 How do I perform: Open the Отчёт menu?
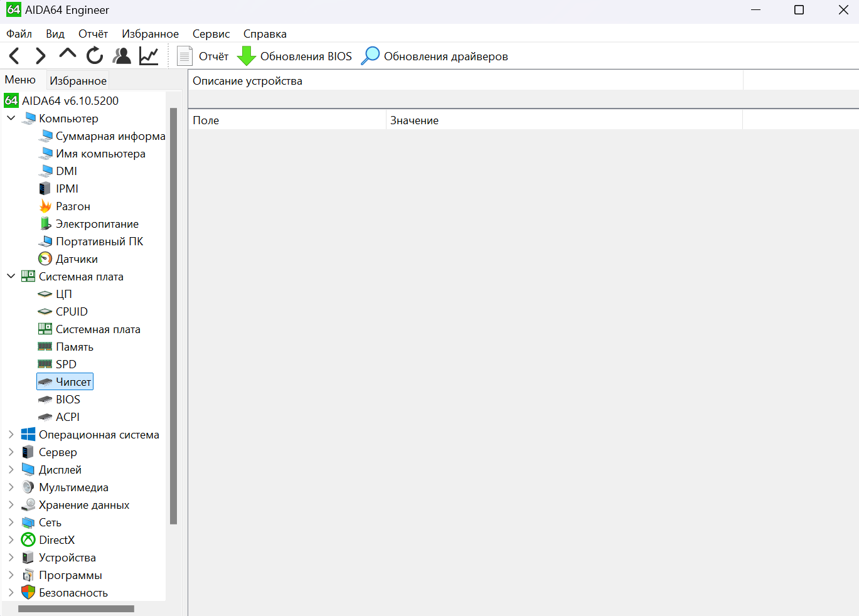[x=93, y=34]
